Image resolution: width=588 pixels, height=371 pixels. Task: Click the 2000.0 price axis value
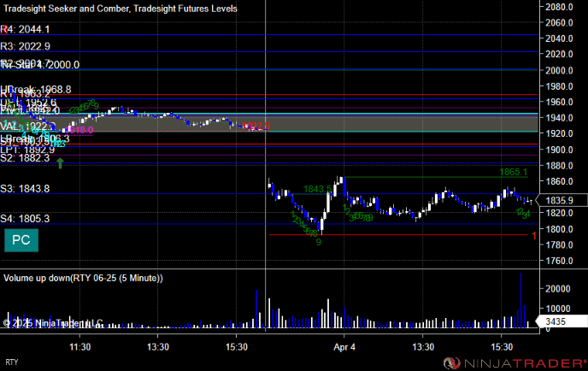pos(559,70)
